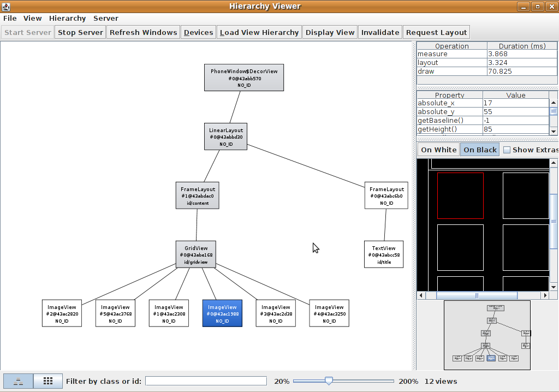Open the Hierarchy menu

pos(67,18)
